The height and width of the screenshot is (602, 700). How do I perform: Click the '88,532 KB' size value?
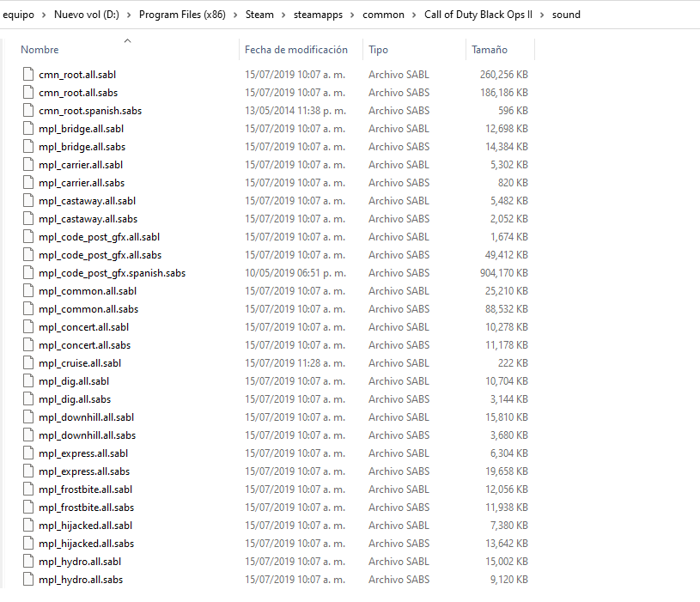[507, 309]
